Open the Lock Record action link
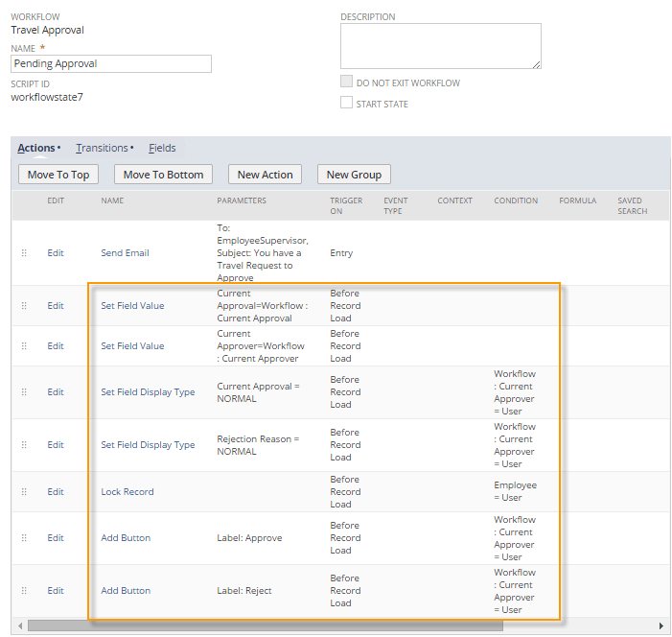The height and width of the screenshot is (637, 672). tap(127, 491)
